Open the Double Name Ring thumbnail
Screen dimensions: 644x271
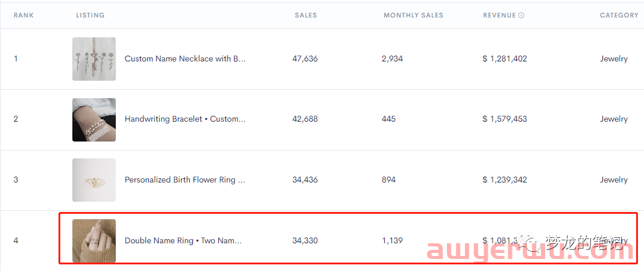point(94,241)
